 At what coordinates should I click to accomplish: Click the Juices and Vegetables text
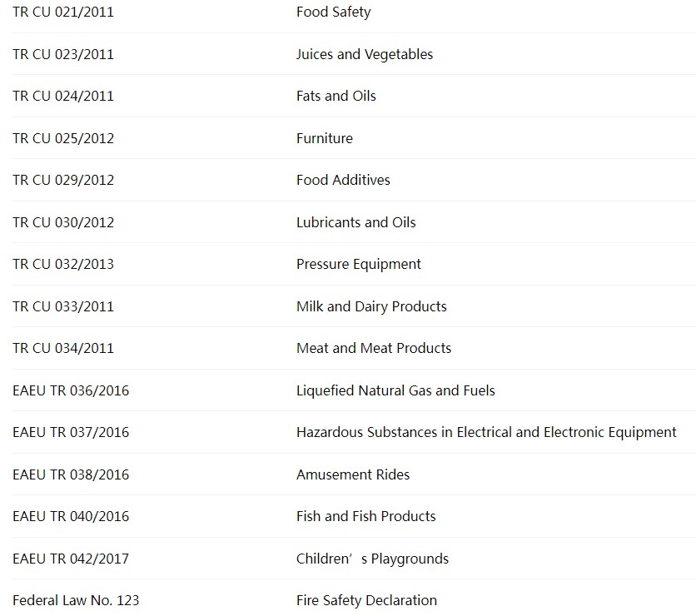point(364,55)
